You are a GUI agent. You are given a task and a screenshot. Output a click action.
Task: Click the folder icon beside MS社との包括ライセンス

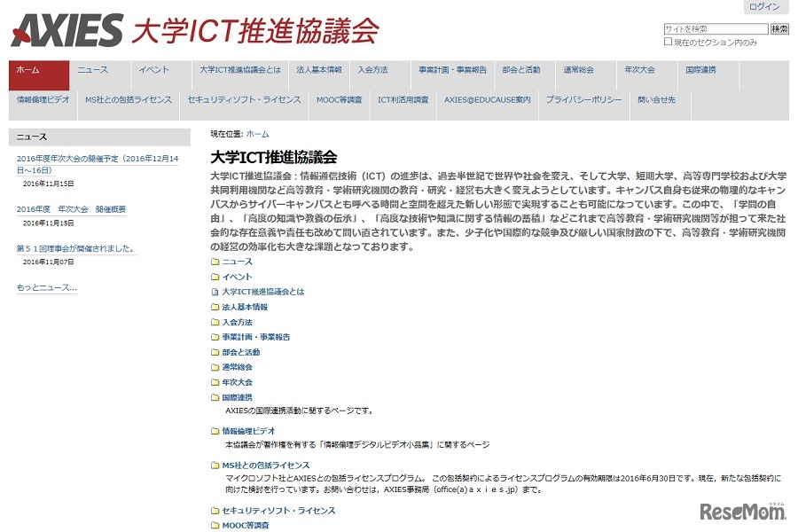coord(215,465)
